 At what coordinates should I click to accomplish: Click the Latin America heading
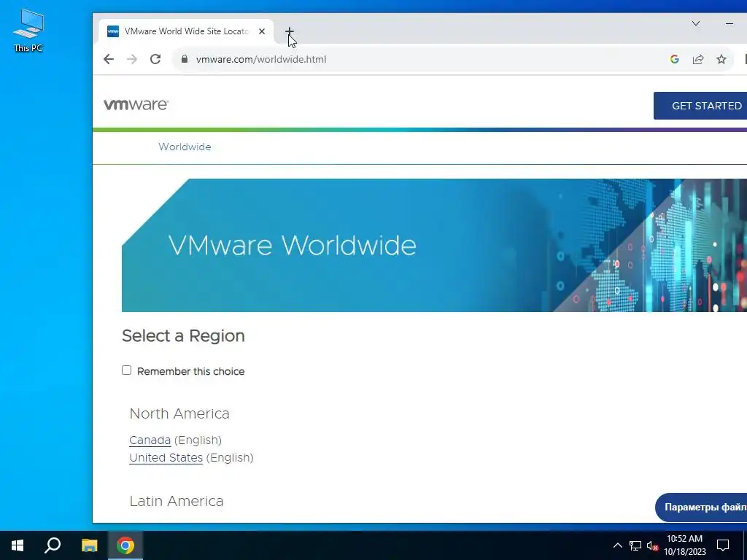click(x=177, y=501)
